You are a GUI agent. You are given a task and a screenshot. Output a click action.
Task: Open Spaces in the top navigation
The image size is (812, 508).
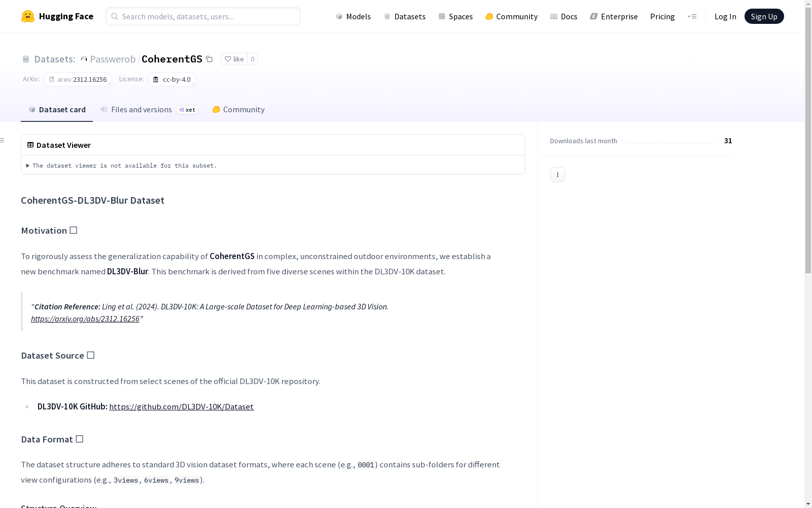[456, 16]
